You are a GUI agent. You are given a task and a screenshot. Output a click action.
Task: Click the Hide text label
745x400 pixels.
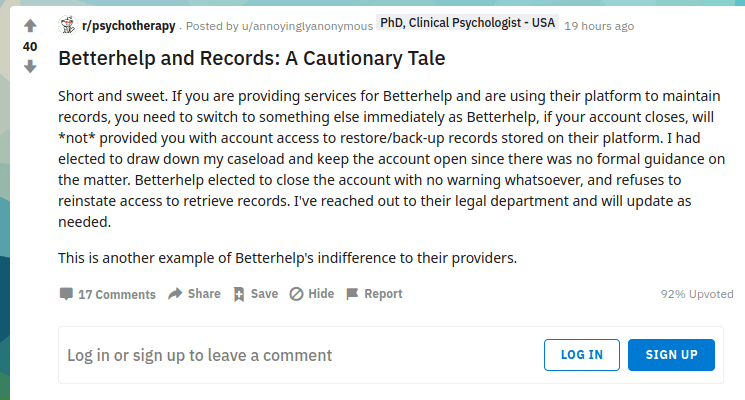point(321,294)
